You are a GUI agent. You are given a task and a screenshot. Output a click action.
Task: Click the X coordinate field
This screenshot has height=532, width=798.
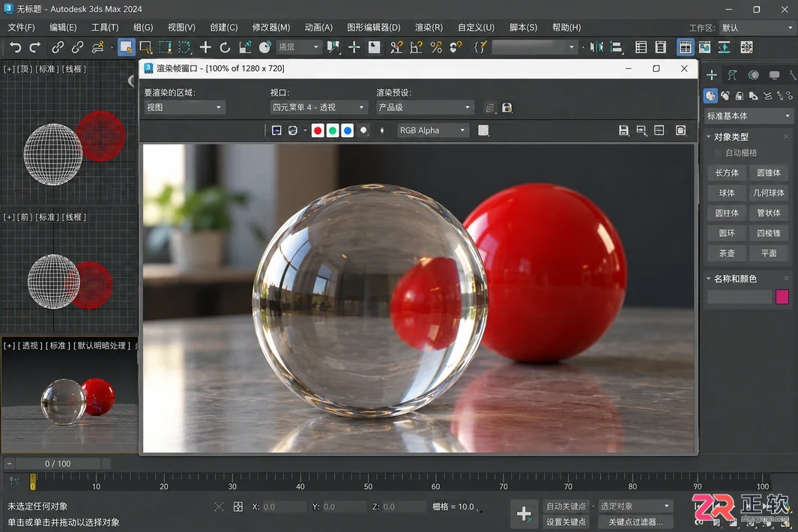284,507
